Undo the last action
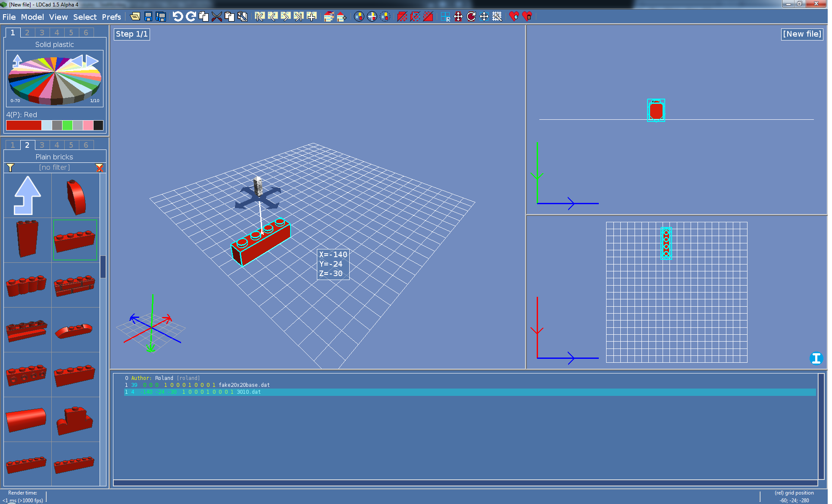832x504 pixels. click(x=178, y=17)
